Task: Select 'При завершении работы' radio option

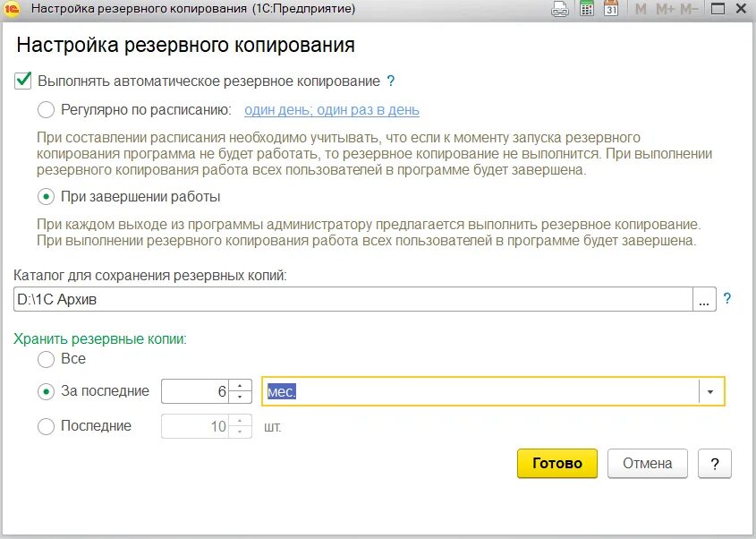Action: click(46, 197)
